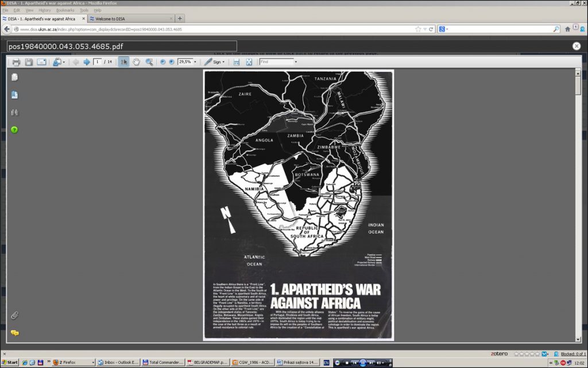
Task: Click the zoom out round button
Action: tap(163, 62)
